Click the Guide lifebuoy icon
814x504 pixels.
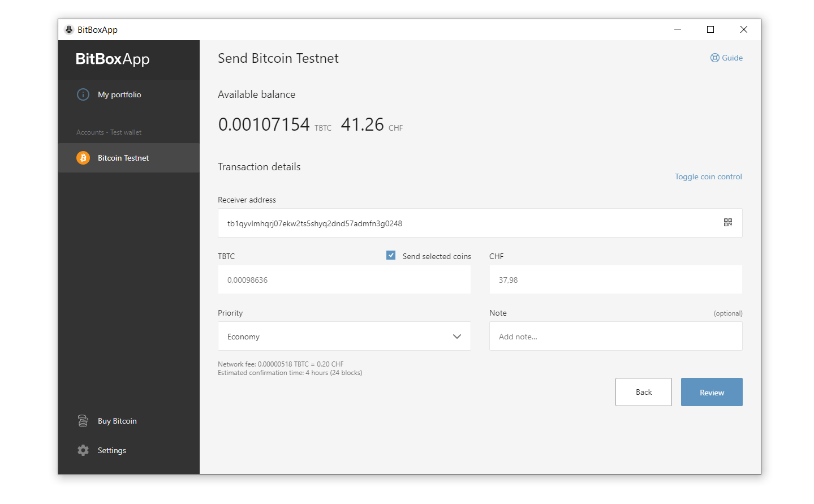pos(715,58)
